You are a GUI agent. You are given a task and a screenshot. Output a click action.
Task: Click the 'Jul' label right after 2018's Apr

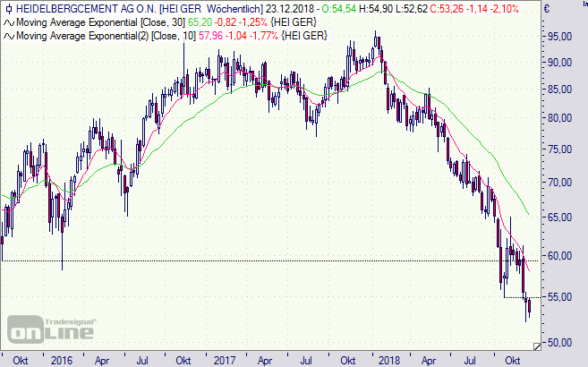click(470, 360)
